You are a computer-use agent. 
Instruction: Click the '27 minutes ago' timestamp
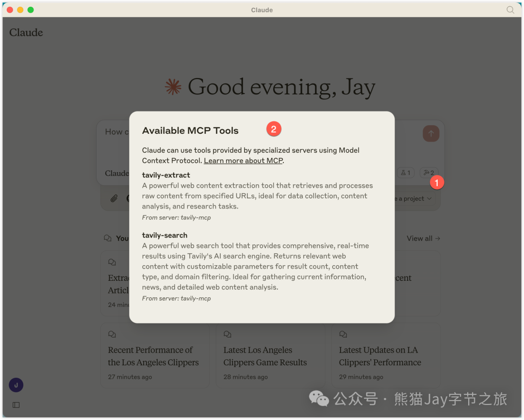tap(130, 377)
